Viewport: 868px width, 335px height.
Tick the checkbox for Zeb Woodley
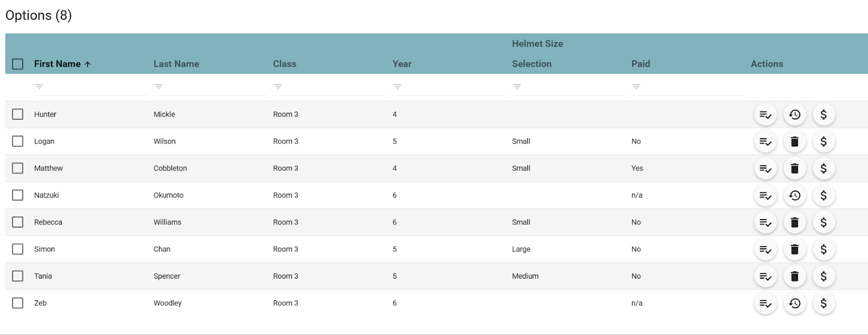tap(18, 303)
